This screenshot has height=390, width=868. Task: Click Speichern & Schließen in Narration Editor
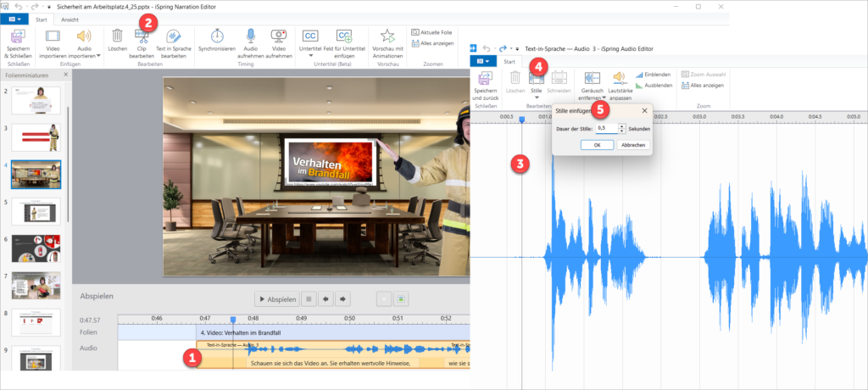(x=19, y=38)
